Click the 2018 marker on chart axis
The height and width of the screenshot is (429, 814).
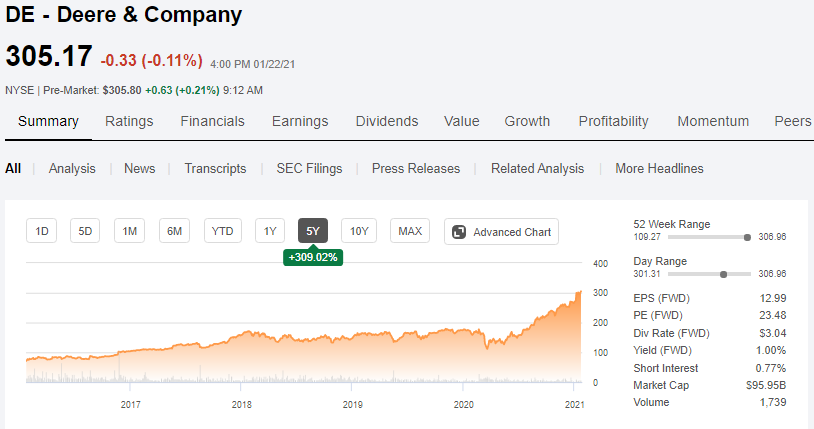[241, 405]
